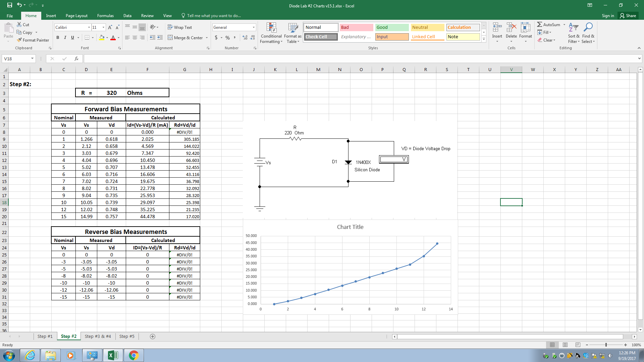Screen dimensions: 644x362
Task: Insert Function fx button
Action: click(x=76, y=59)
